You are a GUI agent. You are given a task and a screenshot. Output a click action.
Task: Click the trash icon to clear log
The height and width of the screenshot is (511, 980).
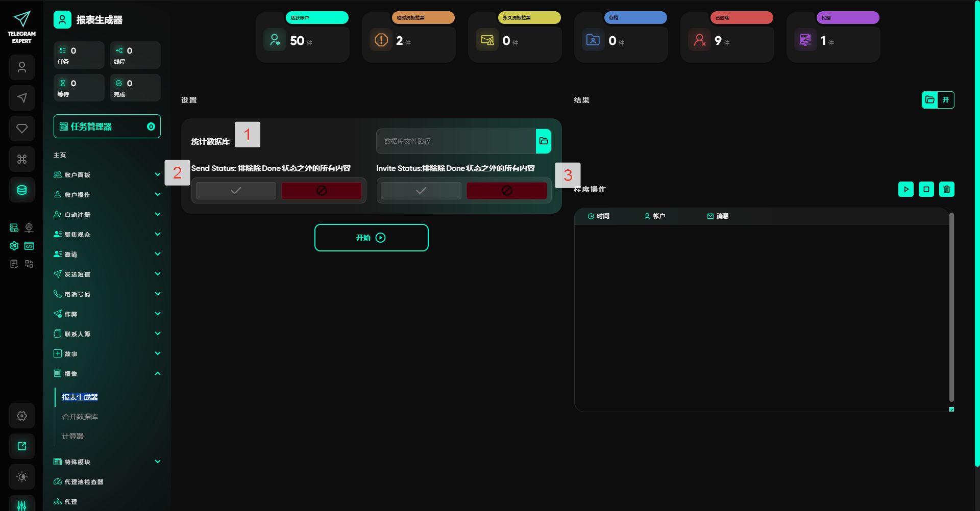coord(946,189)
